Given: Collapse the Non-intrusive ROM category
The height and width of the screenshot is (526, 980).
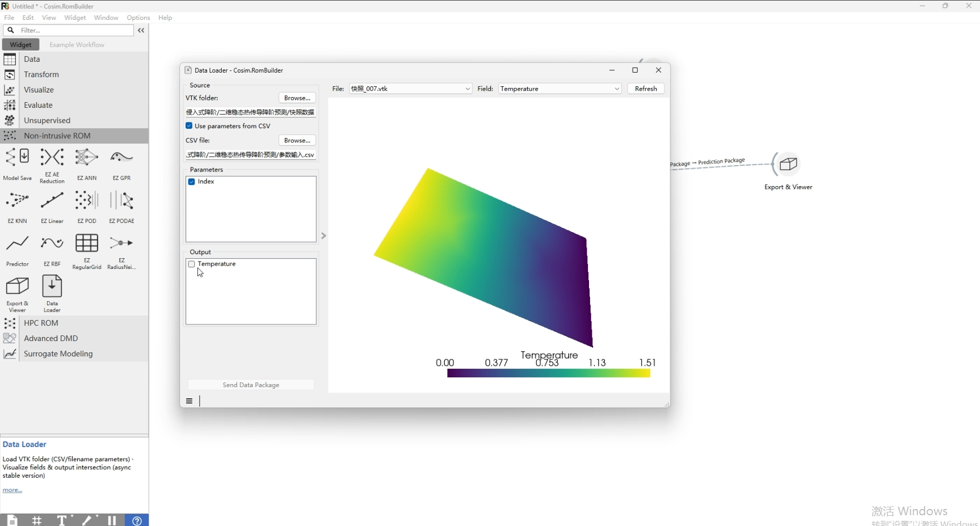Looking at the screenshot, I should point(74,136).
